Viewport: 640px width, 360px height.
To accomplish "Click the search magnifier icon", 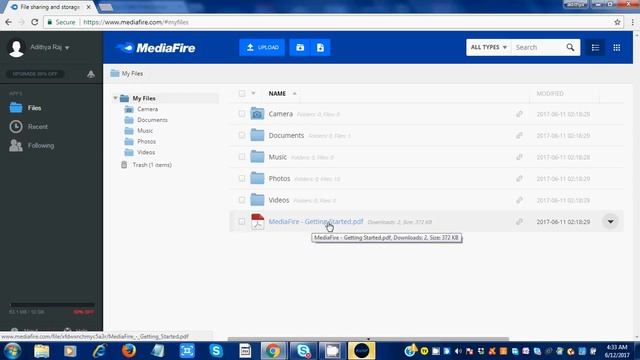I will [570, 47].
